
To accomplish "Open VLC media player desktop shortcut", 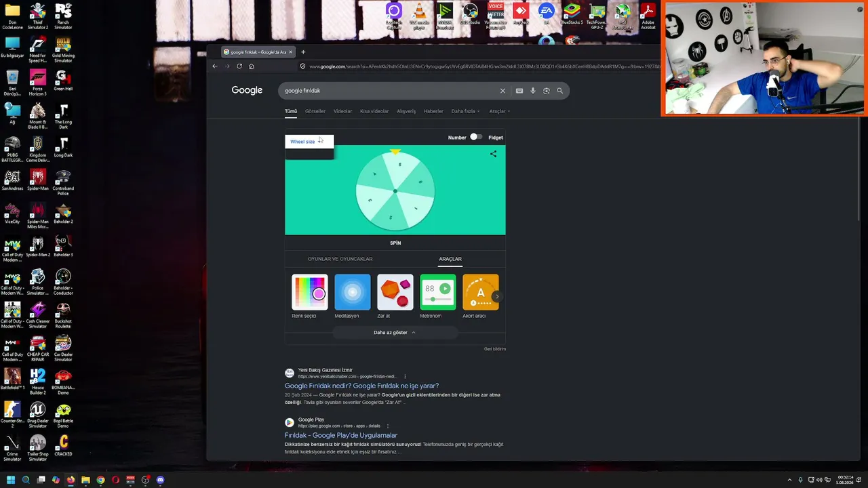I will pyautogui.click(x=420, y=15).
